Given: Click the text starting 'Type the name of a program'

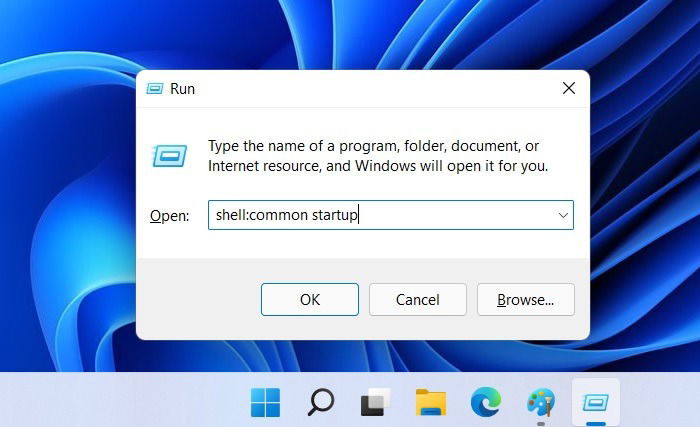Looking at the screenshot, I should coord(378,156).
